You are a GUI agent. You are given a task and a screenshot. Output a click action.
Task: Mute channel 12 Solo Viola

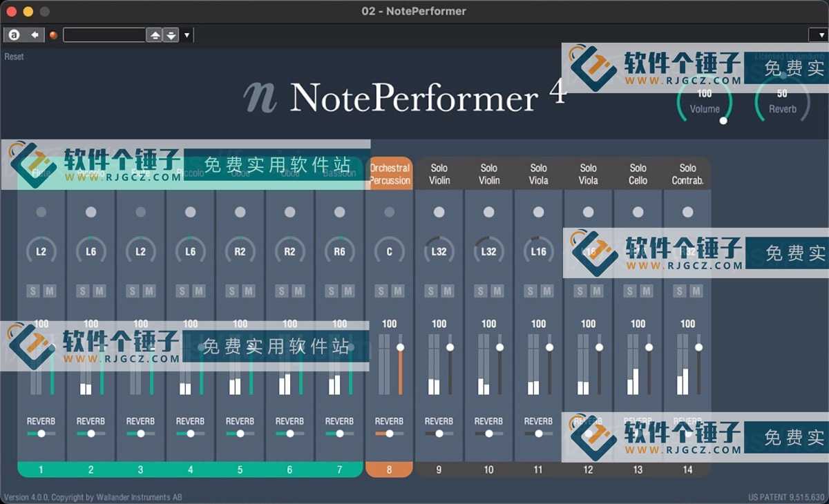tap(596, 291)
